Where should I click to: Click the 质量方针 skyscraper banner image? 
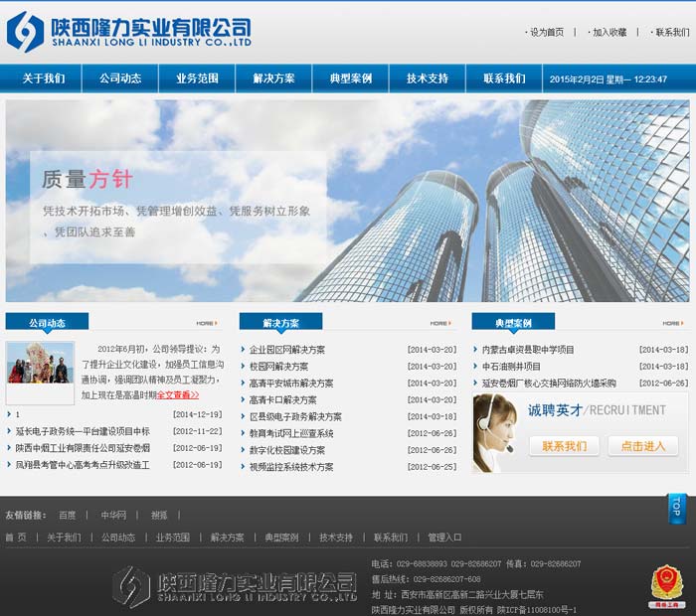(348, 201)
